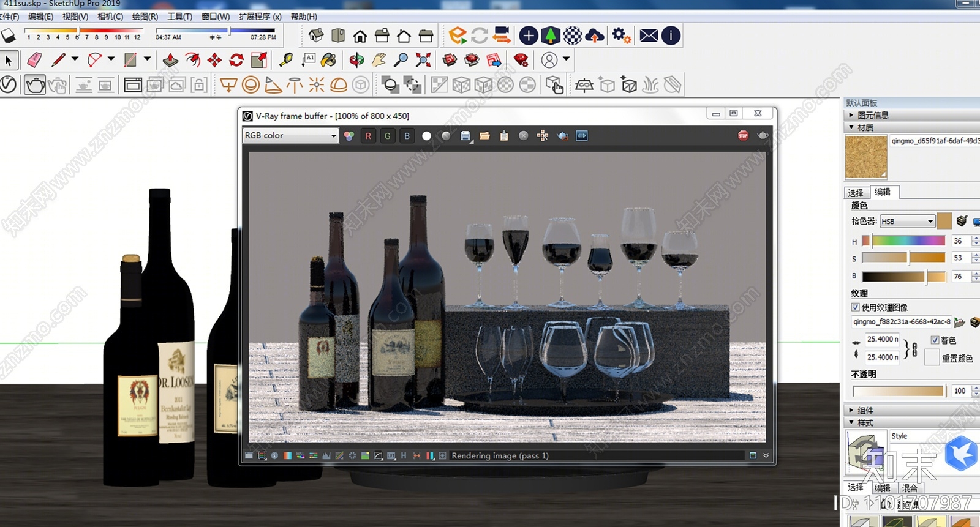
Task: Activate the Push/Pull tool
Action: pos(170,60)
